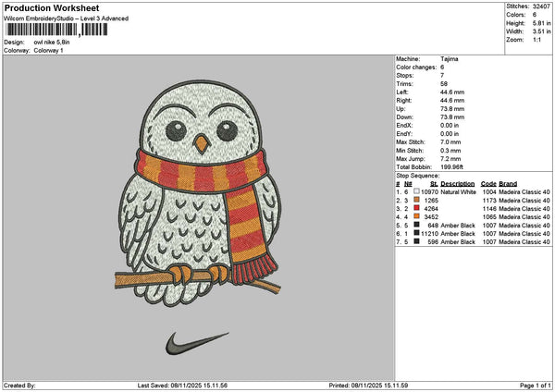Select the Trims value 58
The width and height of the screenshot is (555, 392).
444,84
